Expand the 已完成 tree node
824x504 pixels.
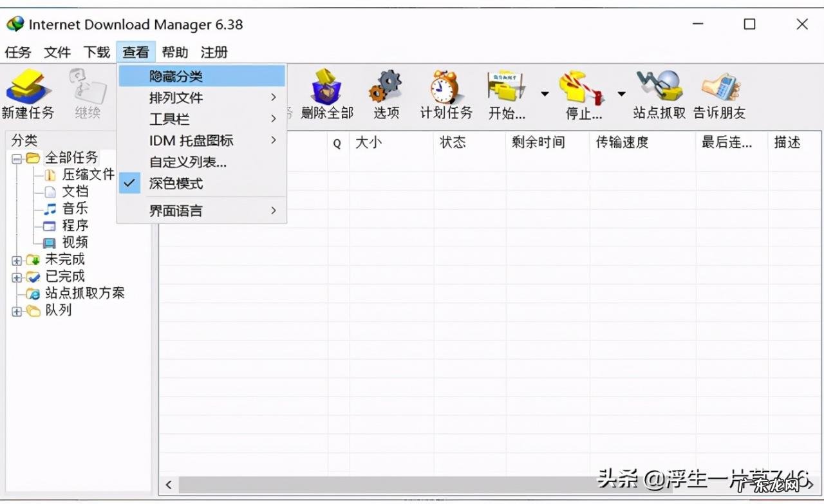click(15, 277)
